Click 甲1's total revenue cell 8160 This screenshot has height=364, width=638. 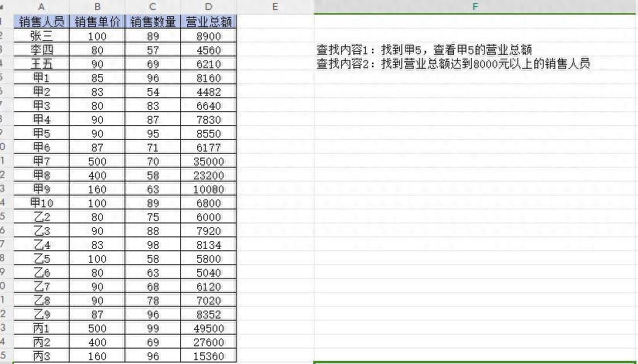[208, 77]
